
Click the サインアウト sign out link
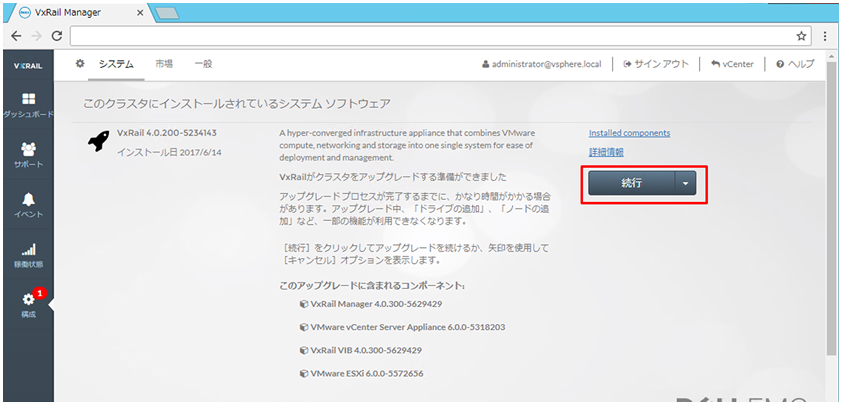(656, 64)
